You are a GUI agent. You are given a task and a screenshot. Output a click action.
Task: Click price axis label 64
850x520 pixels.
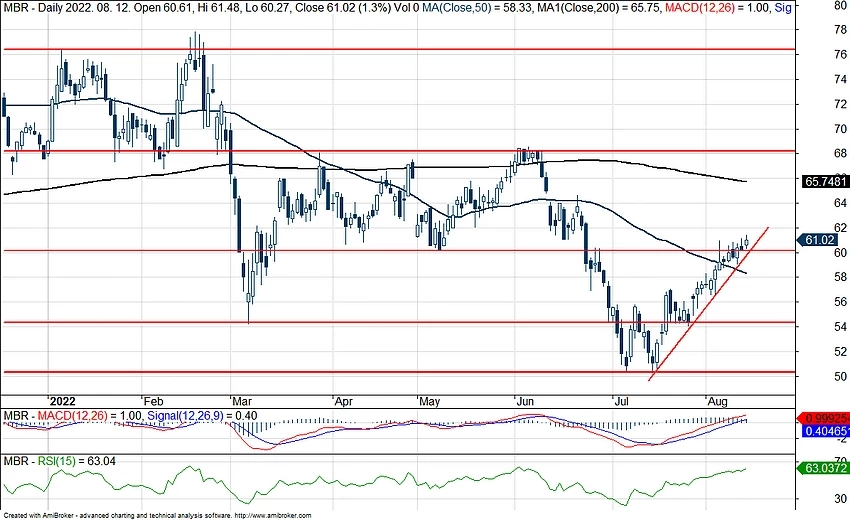tap(841, 203)
